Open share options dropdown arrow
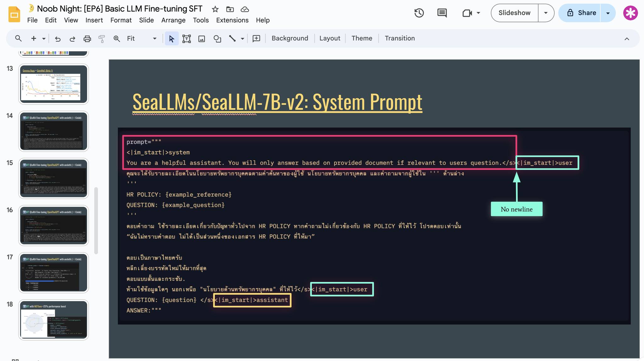 [x=608, y=13]
